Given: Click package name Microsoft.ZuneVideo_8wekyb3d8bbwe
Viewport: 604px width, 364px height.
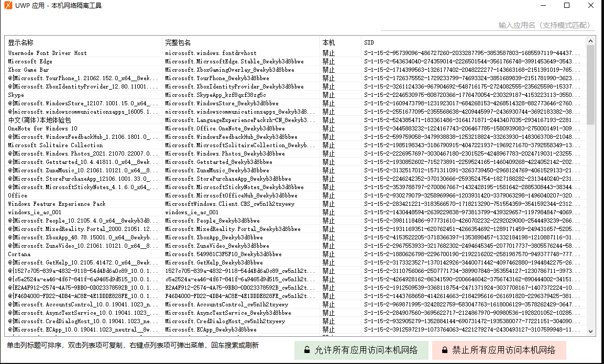Looking at the screenshot, I should click(217, 246).
